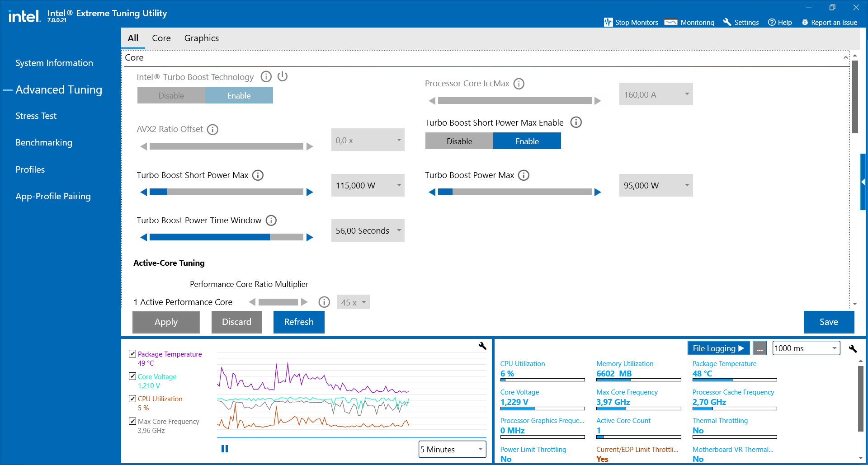Switch to the All tab
Screen dimensions: 868x465
click(x=133, y=38)
